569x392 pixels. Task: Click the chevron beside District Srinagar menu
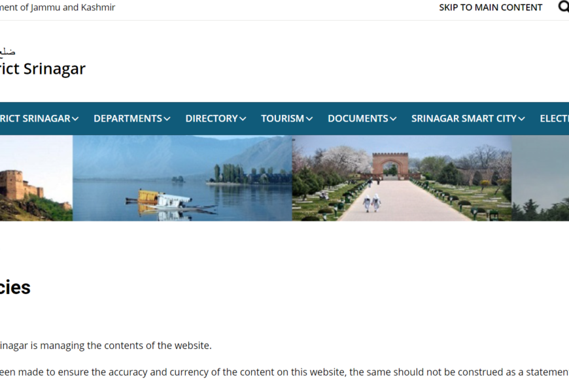coord(75,119)
